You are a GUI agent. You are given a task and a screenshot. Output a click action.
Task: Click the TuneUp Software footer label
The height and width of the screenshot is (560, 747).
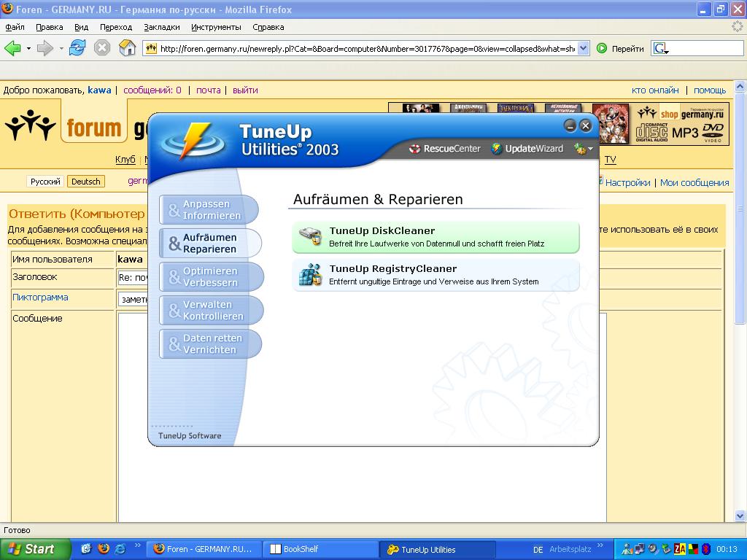[190, 435]
